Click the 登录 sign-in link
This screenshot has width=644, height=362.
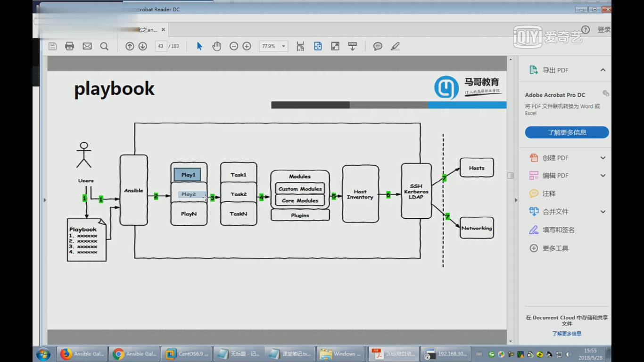pyautogui.click(x=604, y=30)
